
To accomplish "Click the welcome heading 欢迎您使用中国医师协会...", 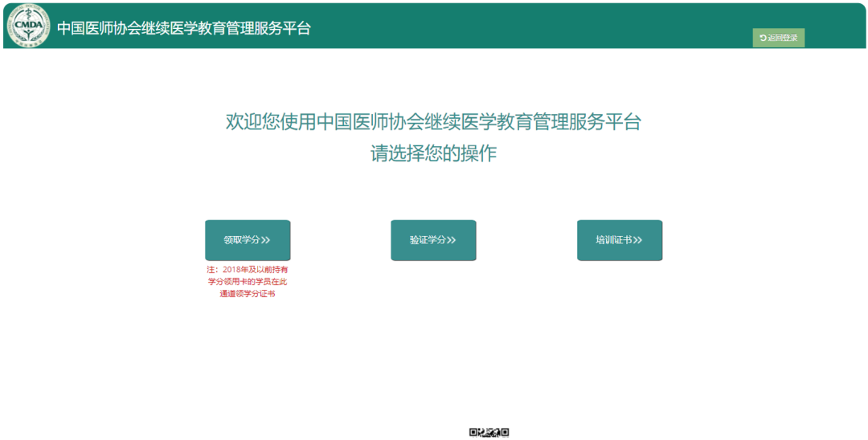I will (x=433, y=121).
